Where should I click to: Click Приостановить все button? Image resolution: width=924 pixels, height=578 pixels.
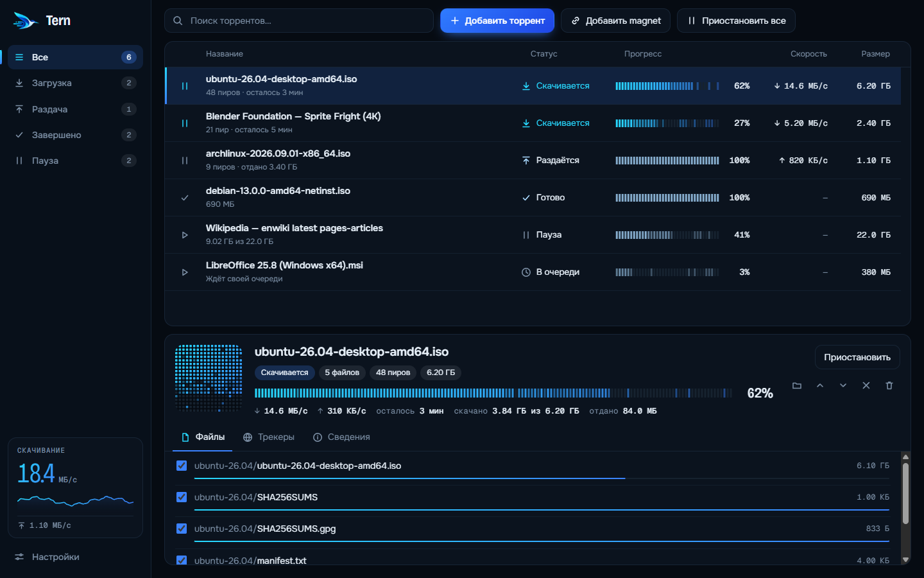coord(736,21)
